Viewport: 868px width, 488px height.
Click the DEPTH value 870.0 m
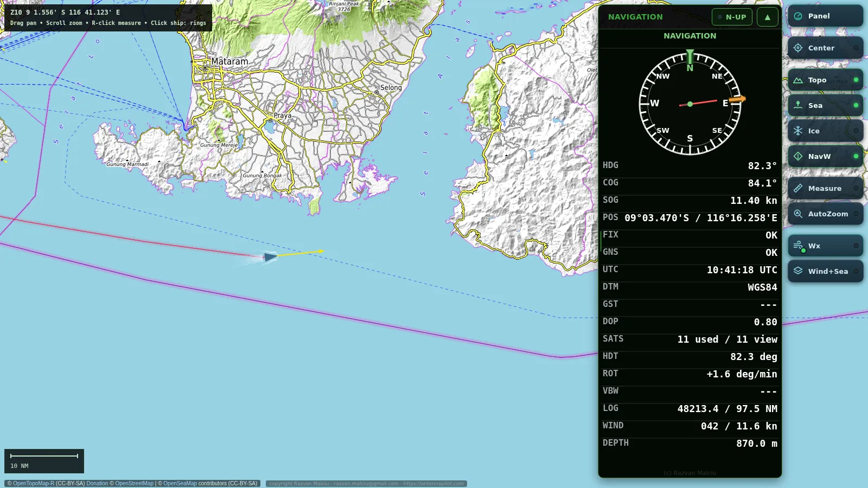point(756,444)
